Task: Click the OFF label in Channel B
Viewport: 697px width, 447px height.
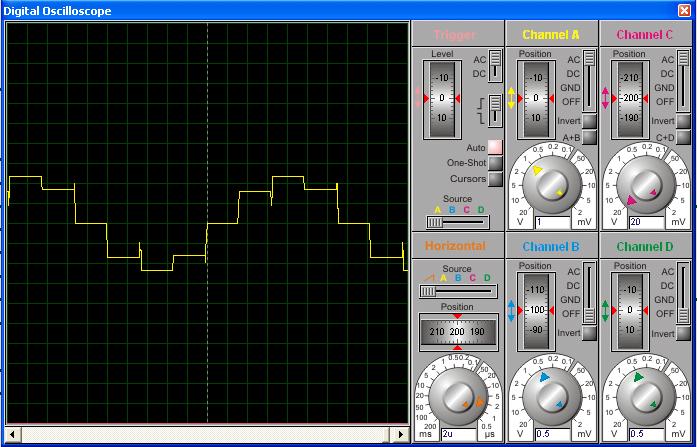Action: tap(571, 314)
